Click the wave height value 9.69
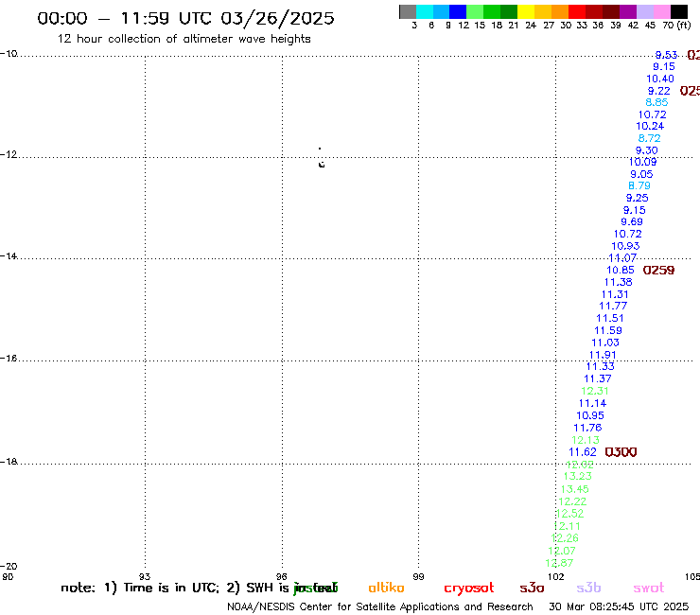The width and height of the screenshot is (700, 615). [x=632, y=222]
